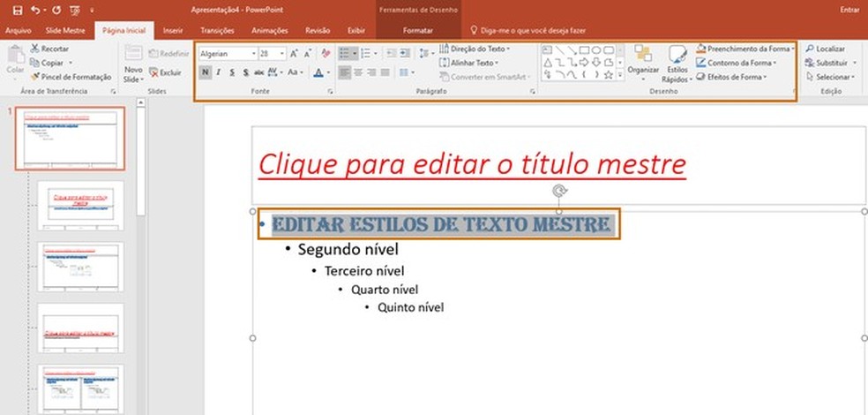
Task: Decrease the list indent level
Action: [392, 53]
